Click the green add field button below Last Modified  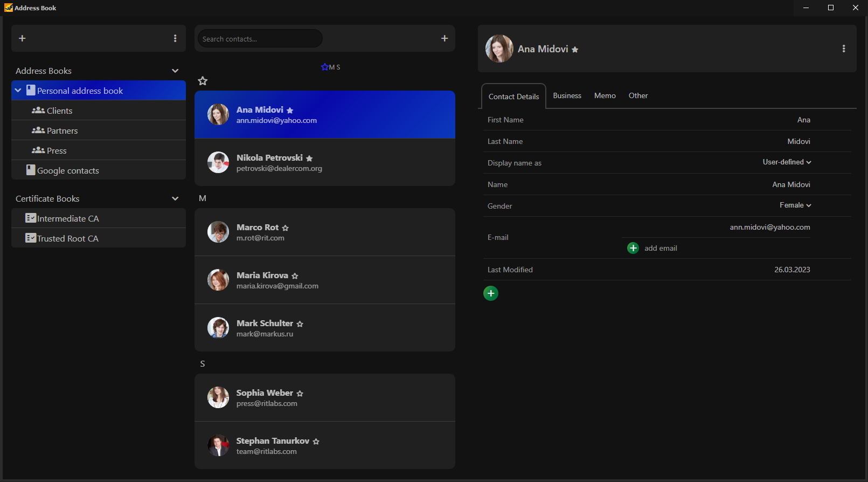[x=491, y=293]
